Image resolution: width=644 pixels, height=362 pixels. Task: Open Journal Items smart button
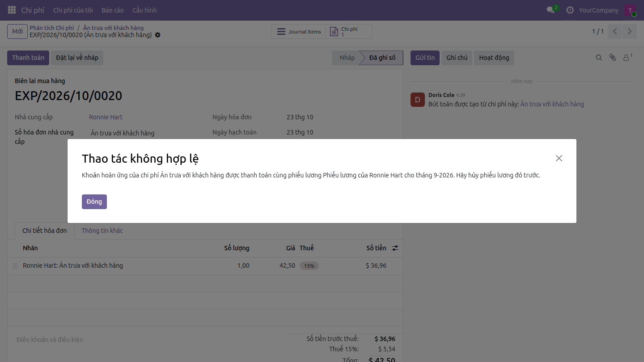pyautogui.click(x=299, y=32)
